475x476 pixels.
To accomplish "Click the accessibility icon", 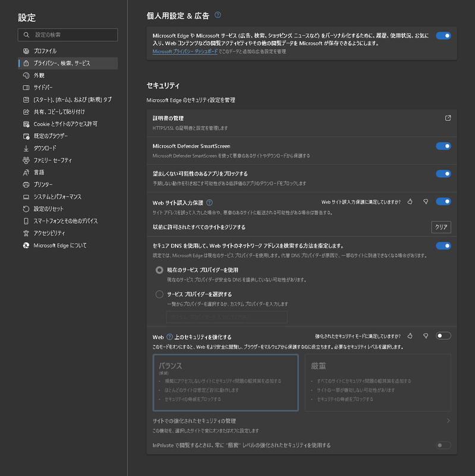I will [26, 233].
